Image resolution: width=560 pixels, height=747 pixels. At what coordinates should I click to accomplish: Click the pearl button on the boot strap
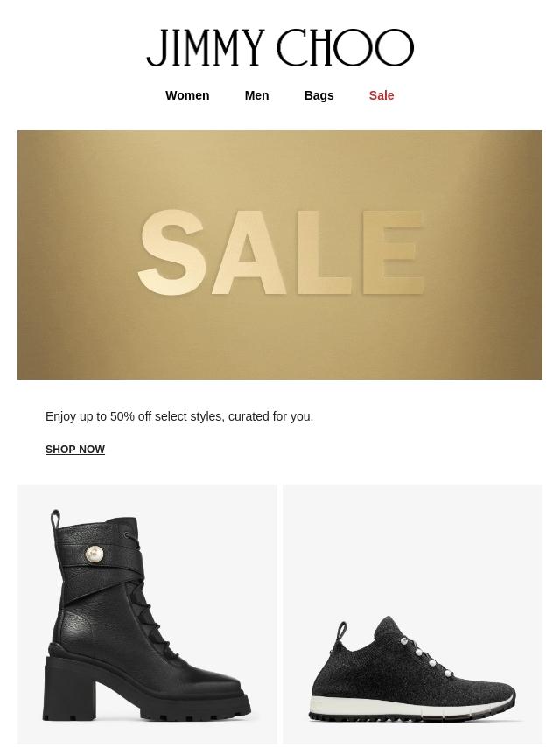coord(94,554)
